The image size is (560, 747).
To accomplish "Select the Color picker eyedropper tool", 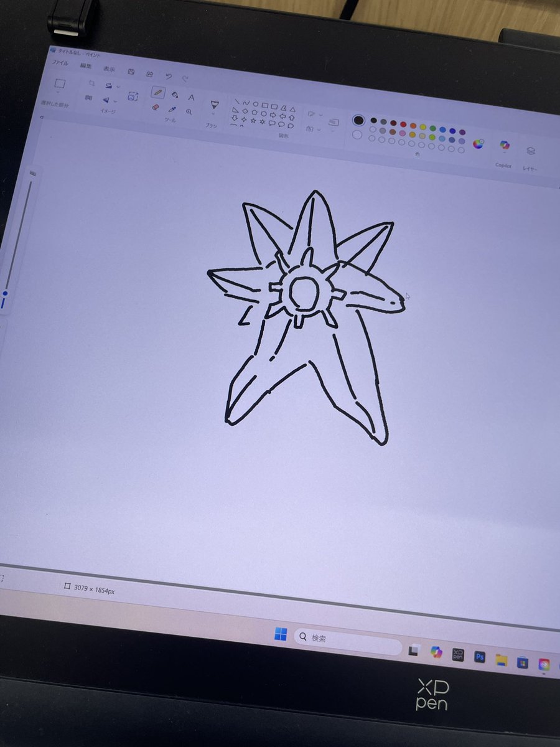I will click(172, 110).
